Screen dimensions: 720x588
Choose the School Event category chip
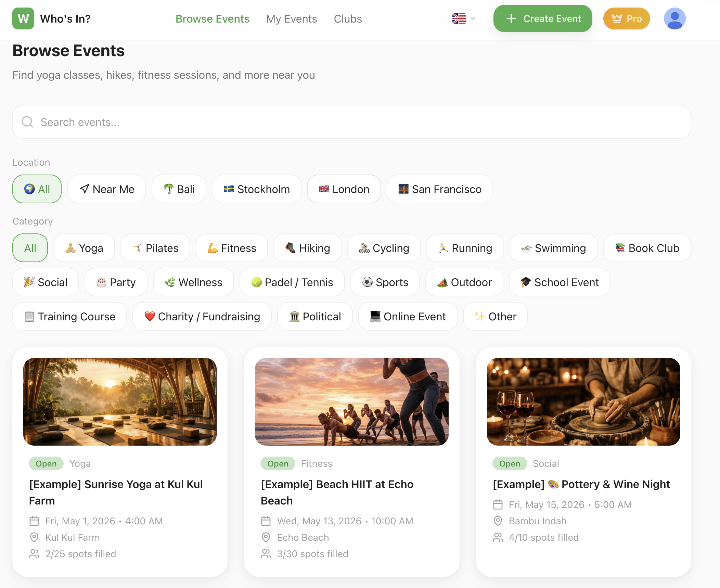coord(560,282)
